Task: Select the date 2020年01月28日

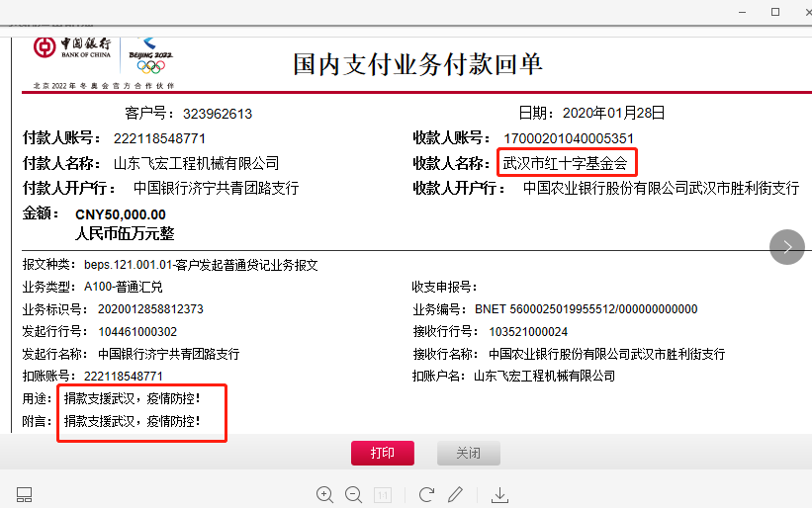Action: (613, 113)
